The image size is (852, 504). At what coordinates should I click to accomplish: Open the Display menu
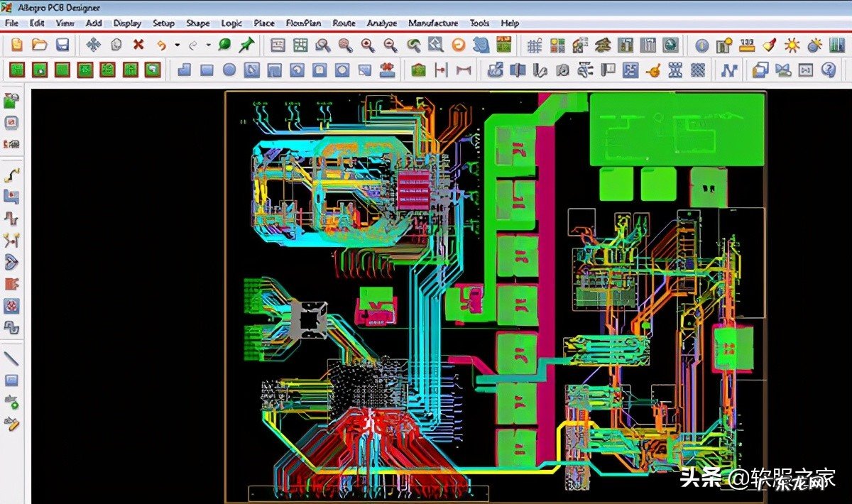click(x=127, y=23)
